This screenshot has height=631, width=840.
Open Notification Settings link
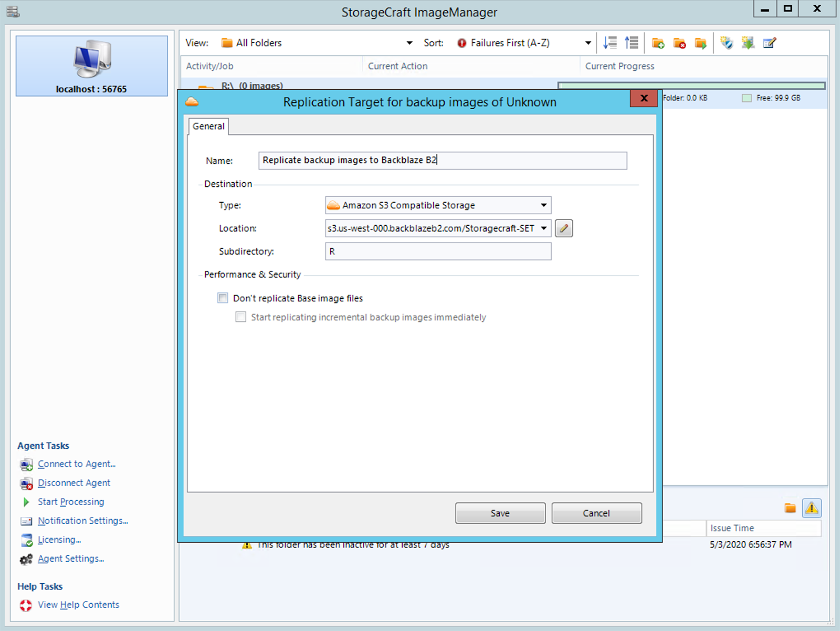click(x=83, y=521)
